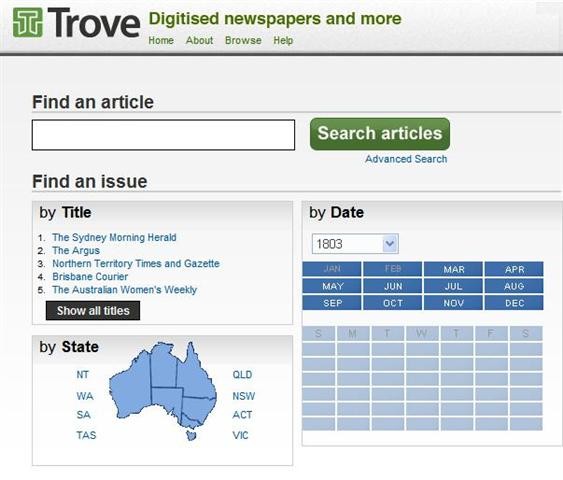The width and height of the screenshot is (563, 480).
Task: Open the Advanced Search link
Action: [x=406, y=159]
